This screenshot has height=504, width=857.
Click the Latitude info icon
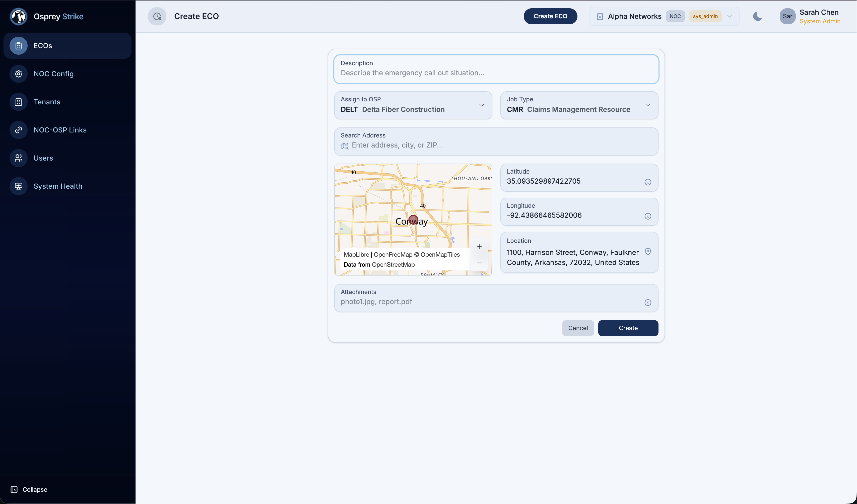[x=647, y=182]
